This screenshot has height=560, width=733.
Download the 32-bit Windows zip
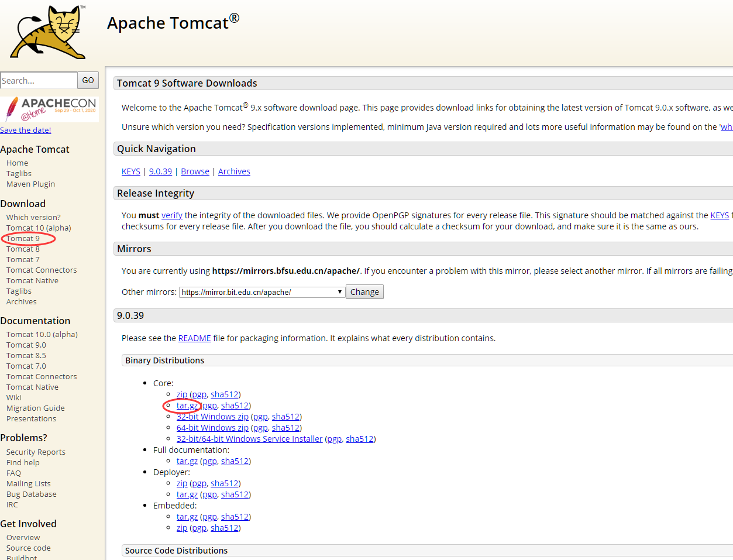[x=212, y=417]
